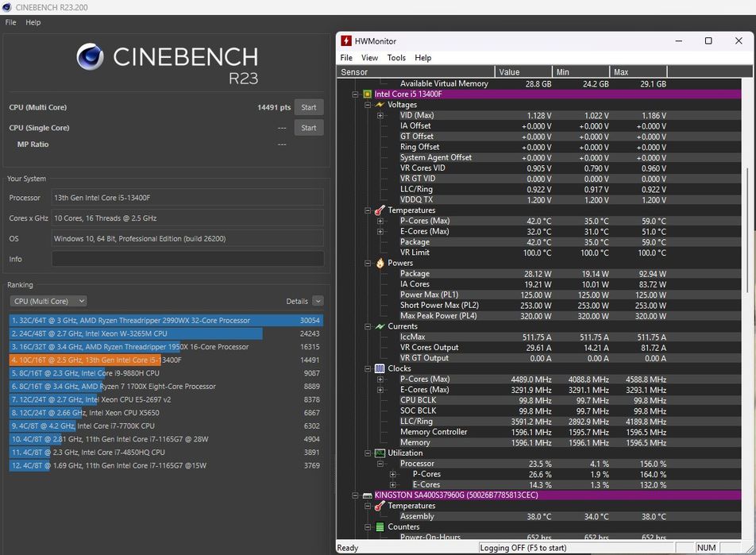Click the Clocks icon in sensor tree
The height and width of the screenshot is (555, 756).
[x=380, y=368]
